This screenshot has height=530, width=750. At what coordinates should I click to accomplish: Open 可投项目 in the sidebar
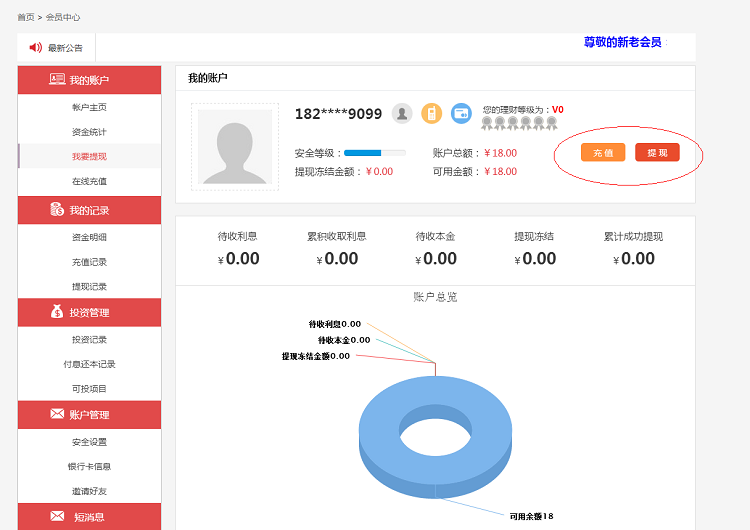pos(89,389)
